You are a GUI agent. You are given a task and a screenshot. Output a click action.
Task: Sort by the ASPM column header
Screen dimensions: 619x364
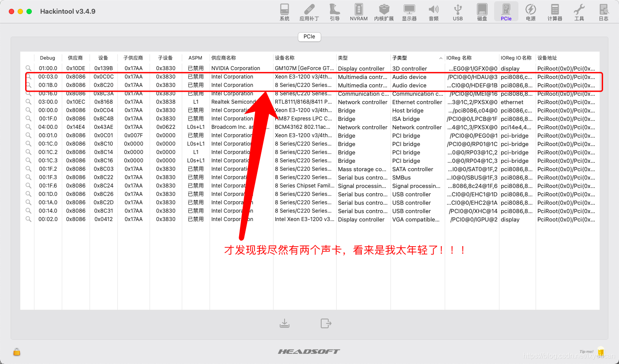[195, 58]
